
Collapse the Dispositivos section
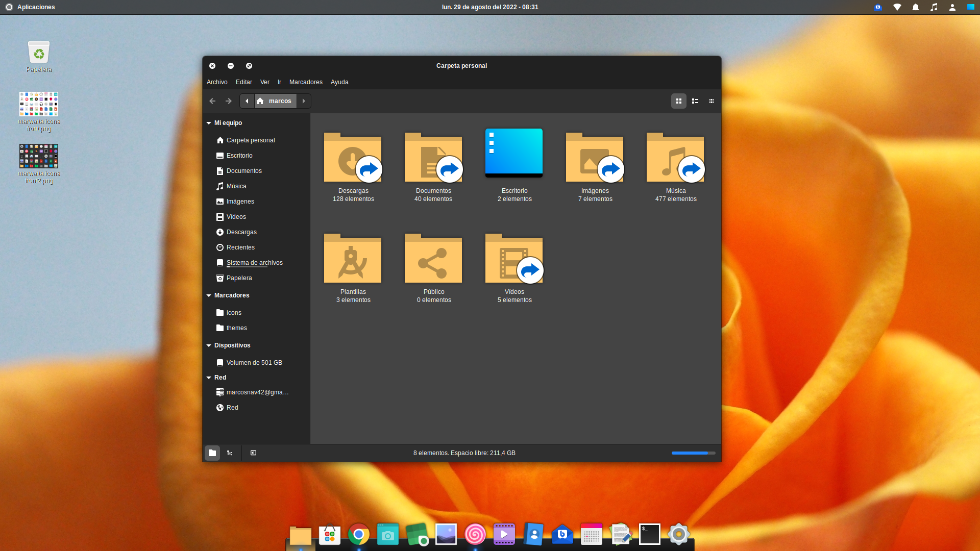point(208,345)
